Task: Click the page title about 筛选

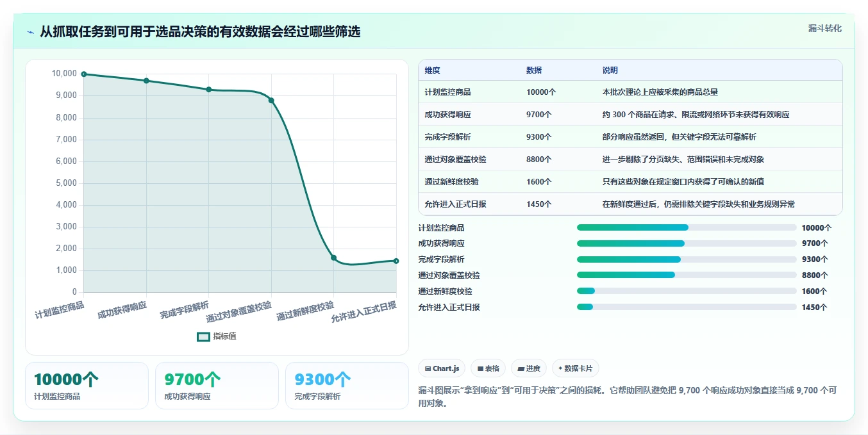Action: (200, 32)
